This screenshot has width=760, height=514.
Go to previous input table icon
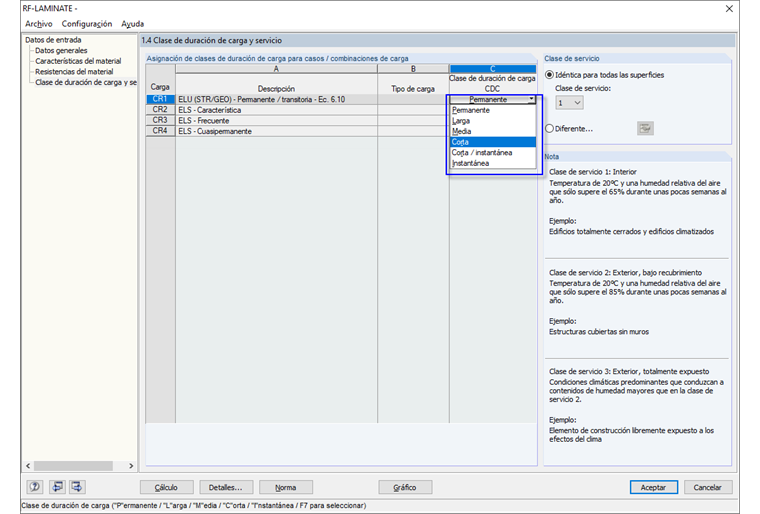point(57,487)
